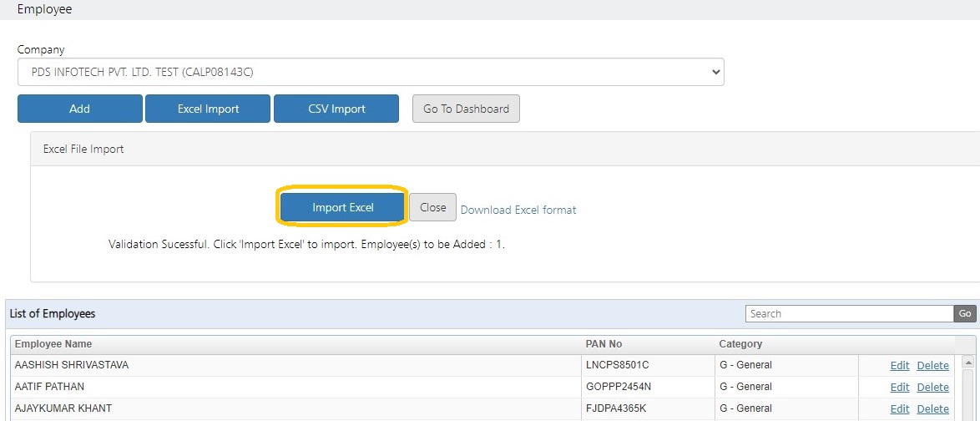Edit AJAYKUMAR KHANT record
This screenshot has width=980, height=421.
pos(899,409)
